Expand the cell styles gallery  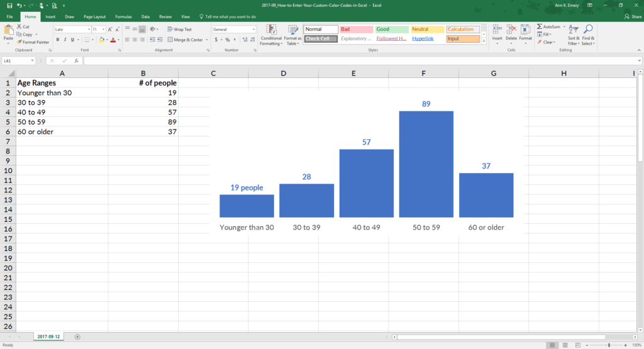coord(484,41)
